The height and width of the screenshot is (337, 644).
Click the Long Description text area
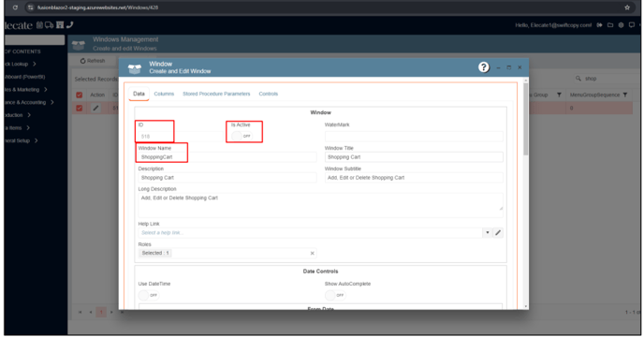pyautogui.click(x=320, y=205)
